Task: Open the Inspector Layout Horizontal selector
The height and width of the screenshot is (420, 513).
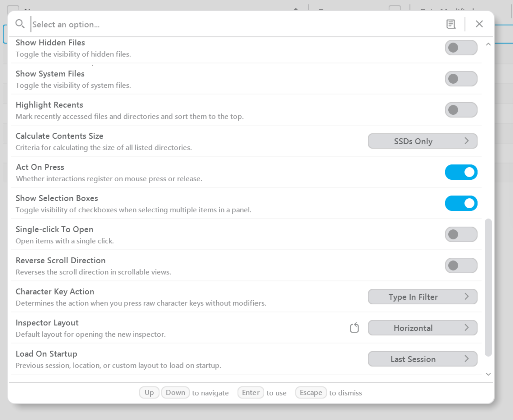Action: coord(422,328)
